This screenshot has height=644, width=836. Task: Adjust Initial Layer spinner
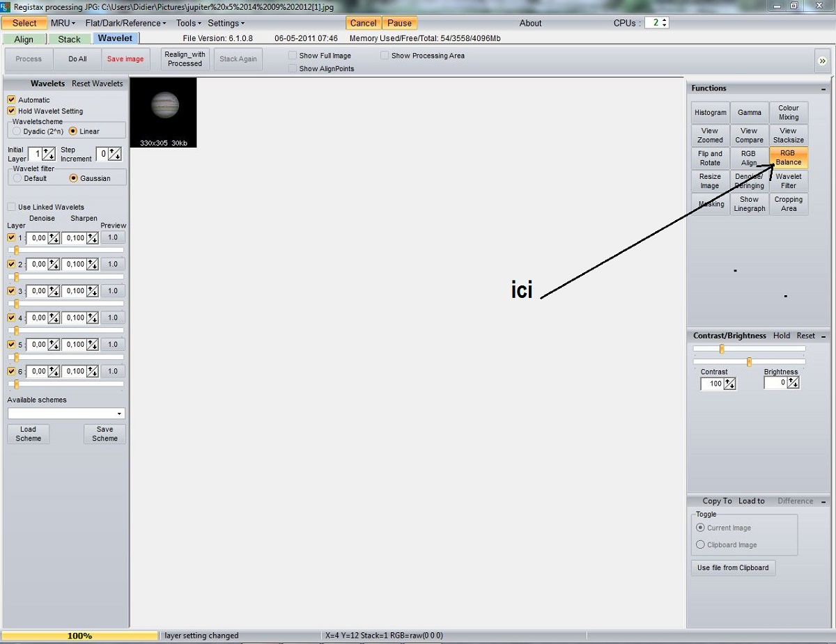tap(49, 154)
